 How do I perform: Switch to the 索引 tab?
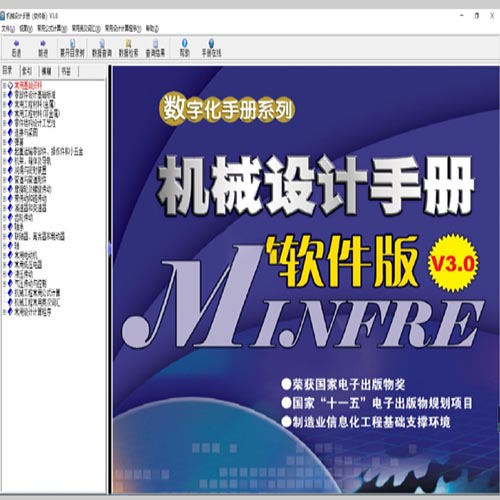click(x=27, y=71)
